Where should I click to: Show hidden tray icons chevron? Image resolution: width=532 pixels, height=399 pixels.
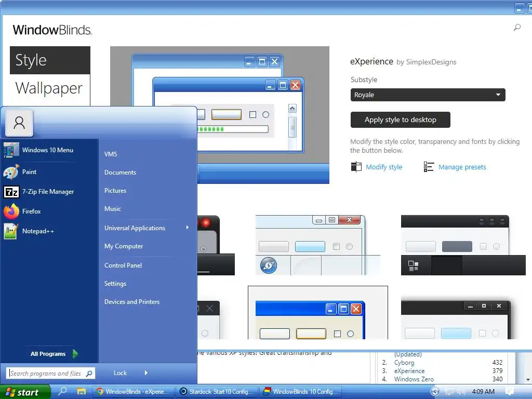[435, 392]
